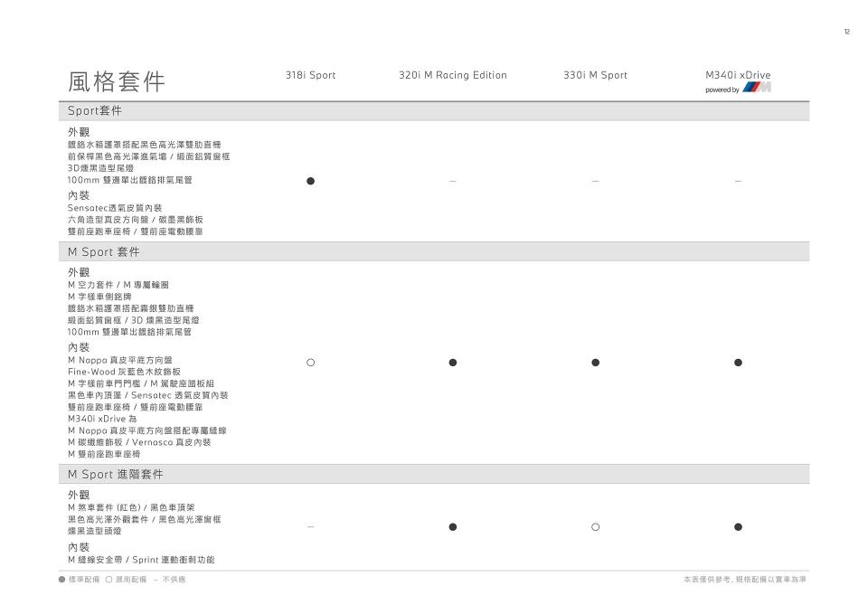Viewport: 868px width, 614px height.
Task: Click the line 'M340i xDrive 為'
Action: [x=102, y=419]
